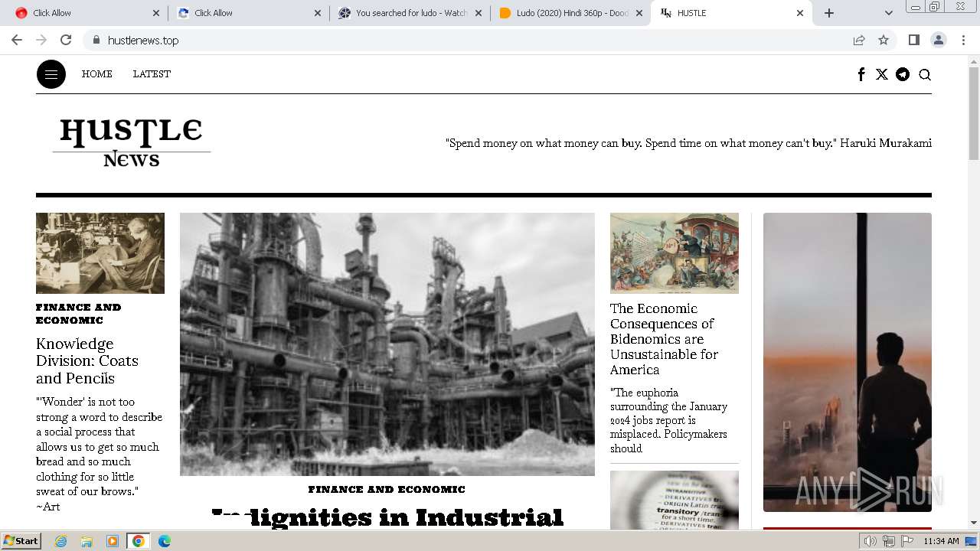This screenshot has height=551, width=980.
Task: Open the Chrome profile avatar
Action: click(939, 40)
